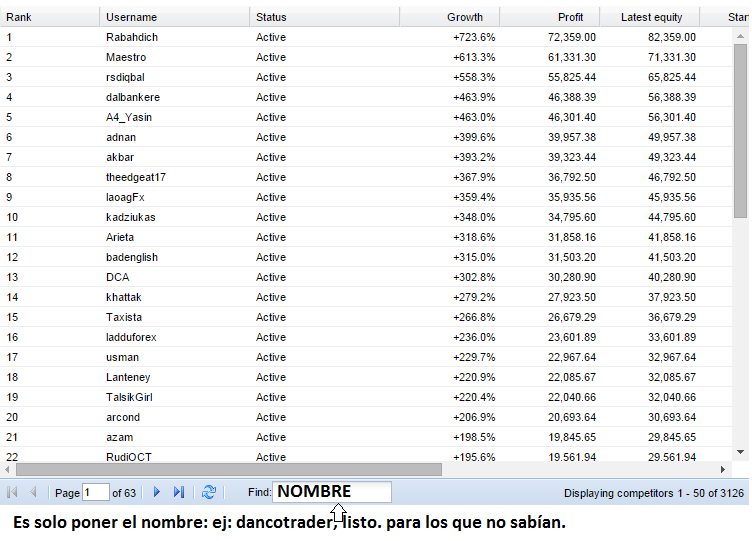Click the vertical scrollbar down arrow
This screenshot has height=541, width=752.
740,452
